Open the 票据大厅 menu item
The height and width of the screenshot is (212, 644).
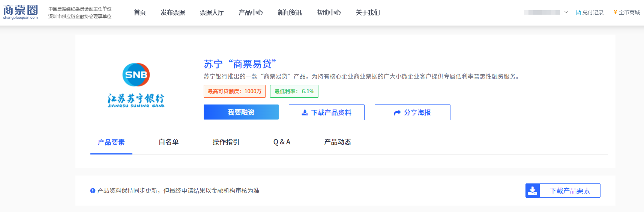click(212, 12)
